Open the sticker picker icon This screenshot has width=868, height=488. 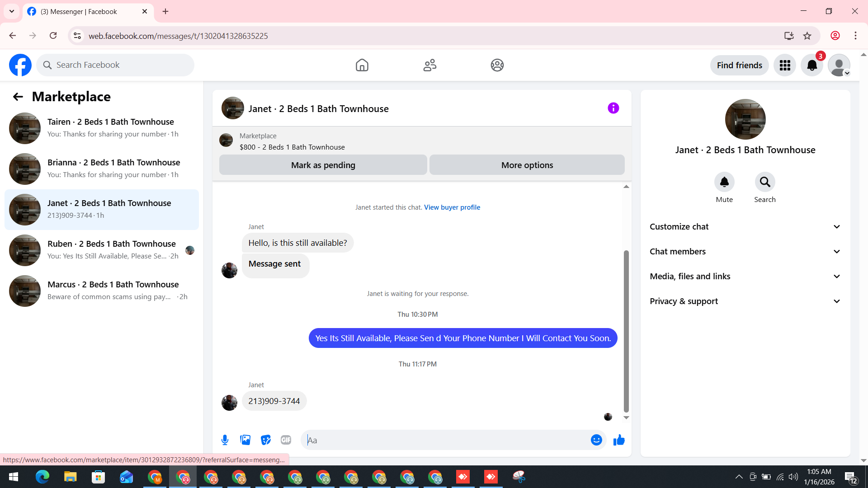[x=266, y=440]
